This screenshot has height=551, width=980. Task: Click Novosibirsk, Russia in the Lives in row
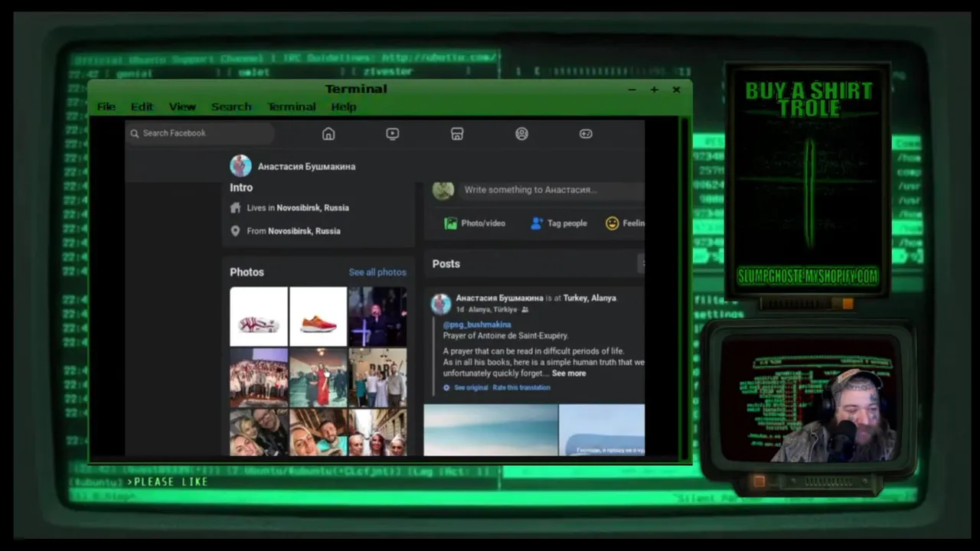click(x=312, y=207)
